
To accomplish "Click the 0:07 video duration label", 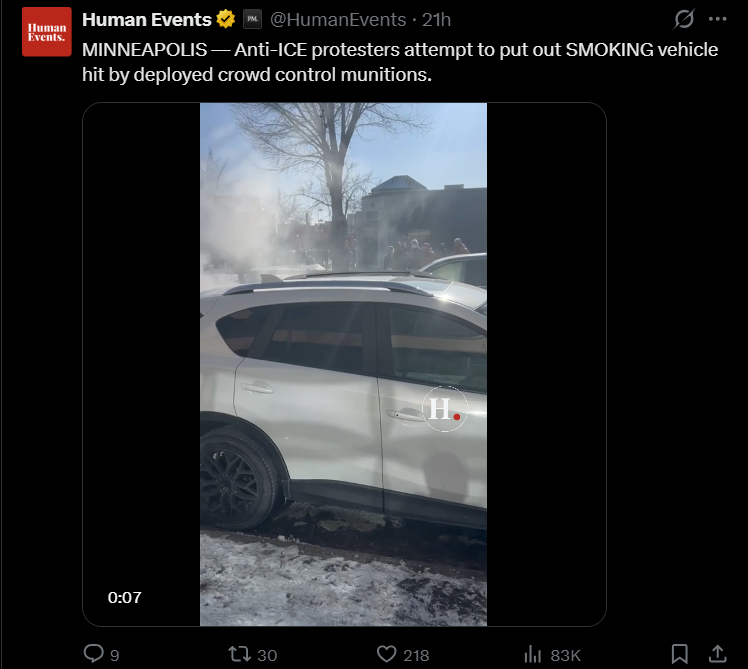I will pyautogui.click(x=125, y=597).
